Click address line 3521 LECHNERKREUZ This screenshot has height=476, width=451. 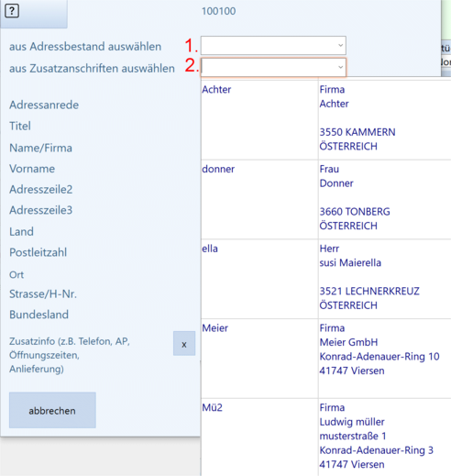[369, 291]
